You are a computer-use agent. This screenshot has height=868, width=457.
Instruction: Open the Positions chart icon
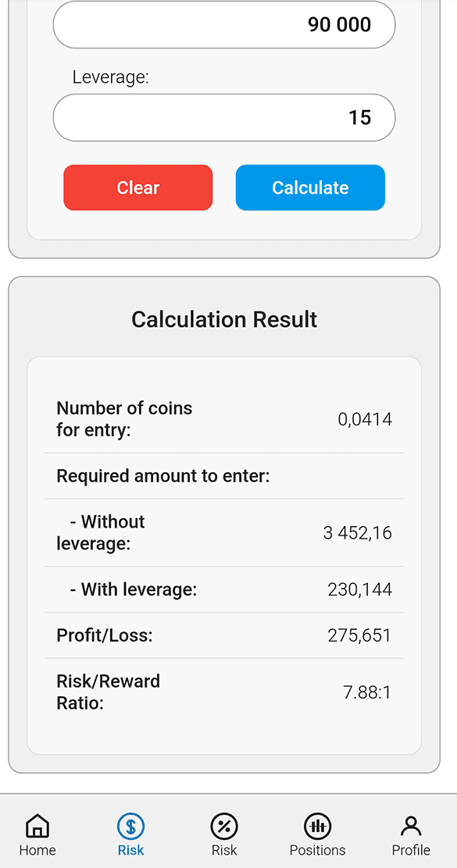pyautogui.click(x=317, y=826)
